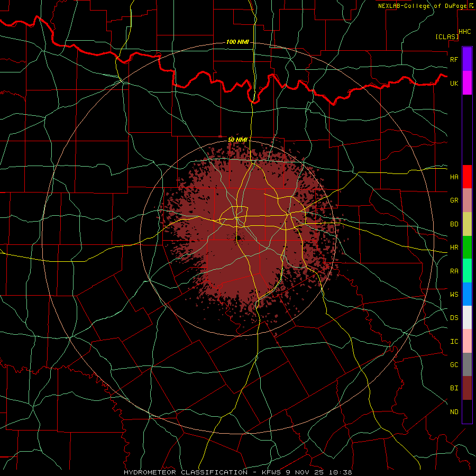This screenshot has width=476, height=476.
Task: Click the "HR" legend label text
Action: tap(454, 248)
